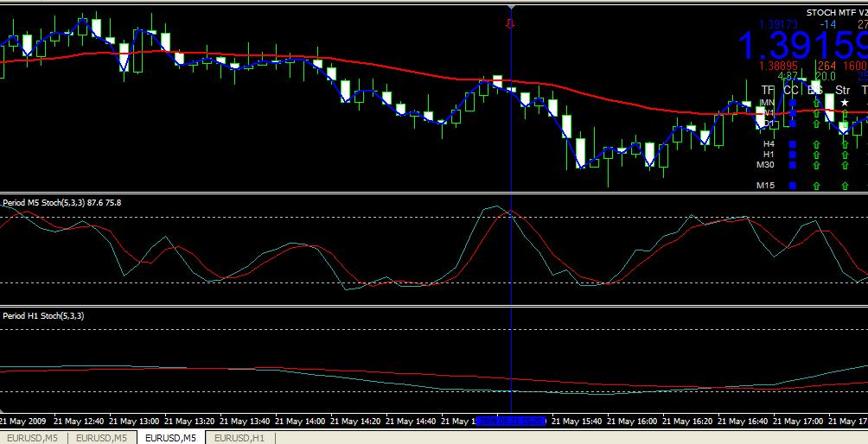Click the blue square in the M15 row
Viewport: 868px width, 444px height.
(792, 185)
